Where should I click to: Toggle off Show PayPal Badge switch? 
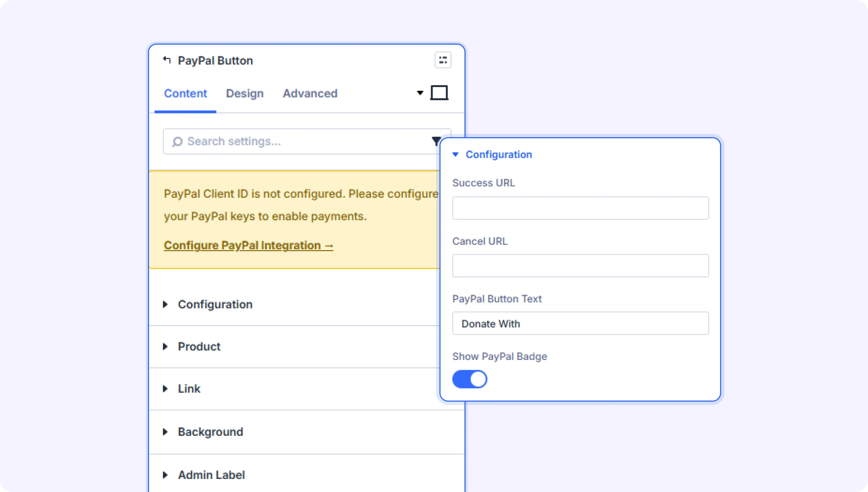[470, 379]
